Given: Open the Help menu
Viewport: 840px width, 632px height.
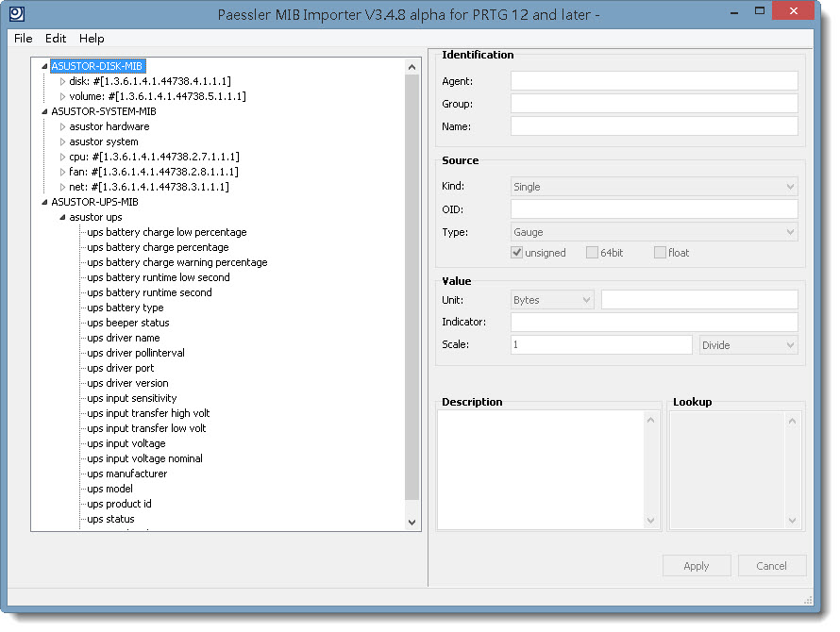Looking at the screenshot, I should pyautogui.click(x=92, y=39).
